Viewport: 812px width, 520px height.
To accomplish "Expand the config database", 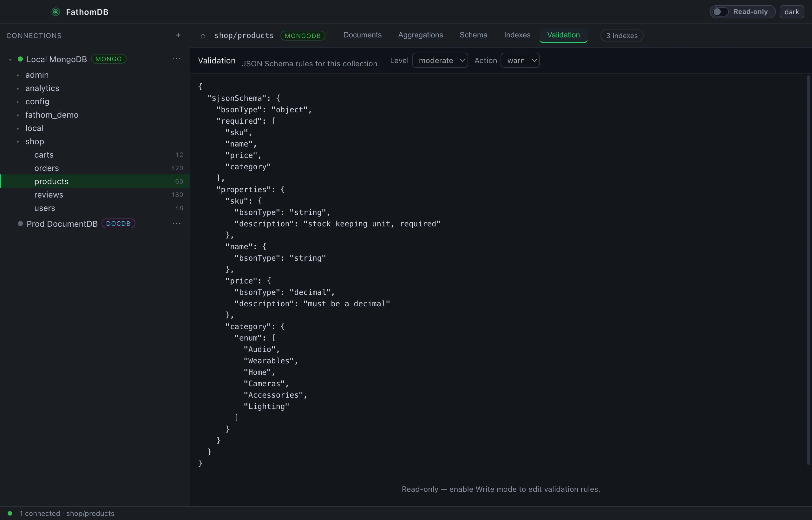I will pyautogui.click(x=18, y=102).
